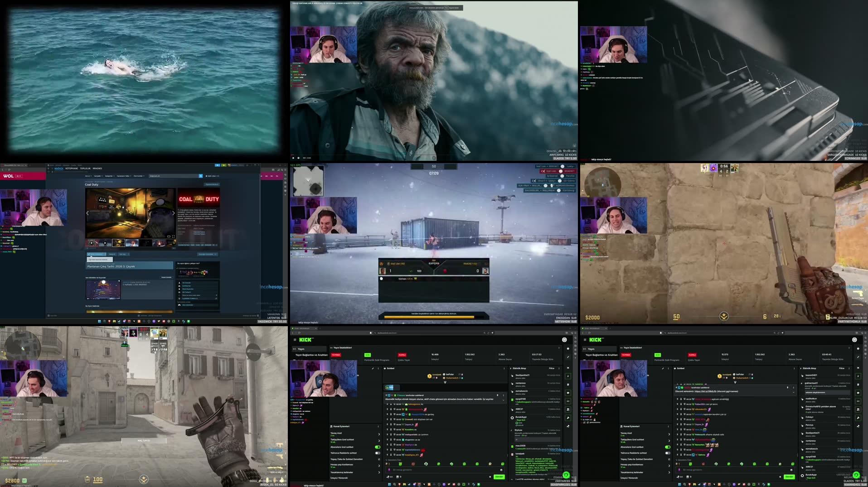Screen dimensions: 868x487
Task: Switch to the KÜTÜPHANE tab in Steam
Action: point(72,169)
